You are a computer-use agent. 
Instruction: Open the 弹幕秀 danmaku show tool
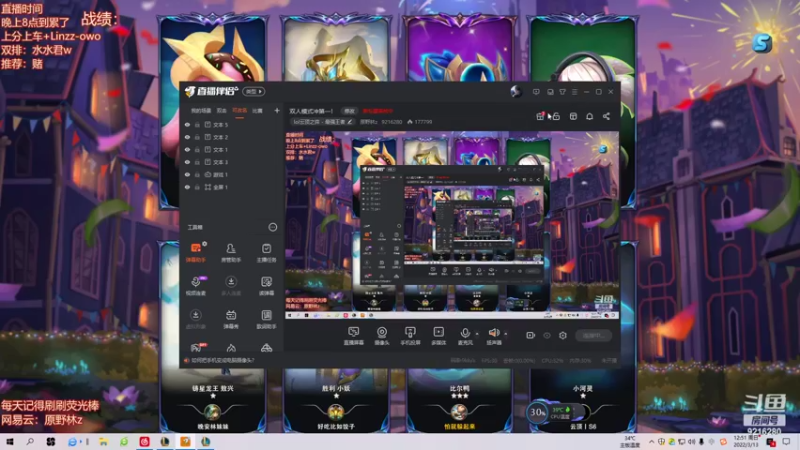(231, 319)
